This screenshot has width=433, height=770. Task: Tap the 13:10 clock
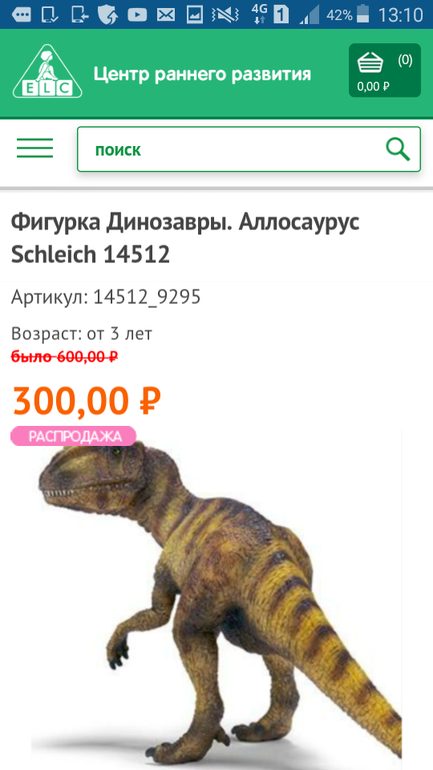click(x=400, y=15)
